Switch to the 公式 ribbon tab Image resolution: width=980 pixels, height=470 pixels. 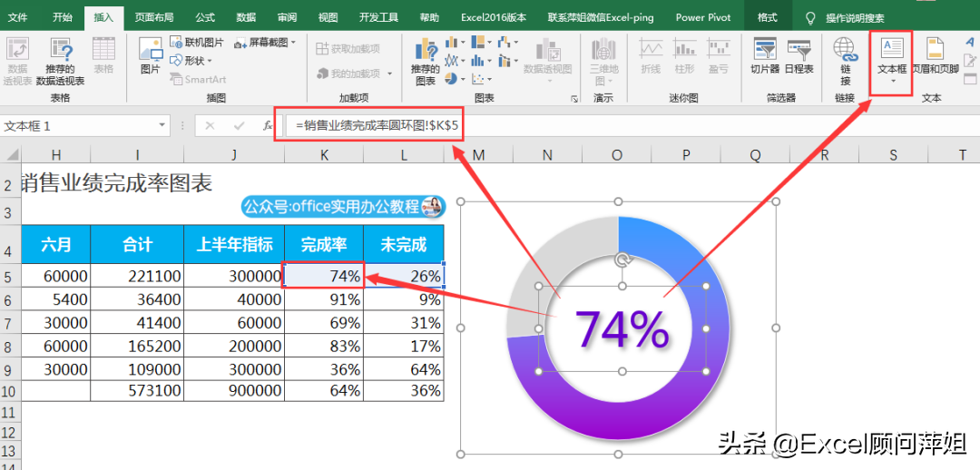point(205,17)
